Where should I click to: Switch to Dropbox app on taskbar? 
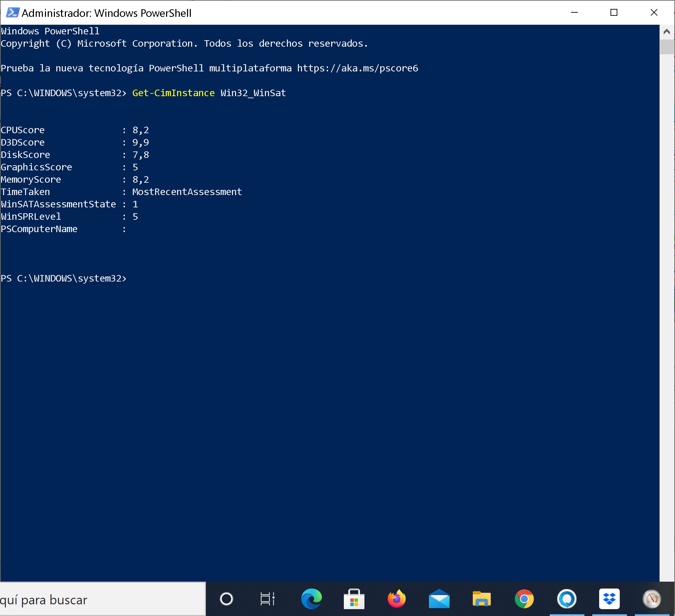click(609, 599)
